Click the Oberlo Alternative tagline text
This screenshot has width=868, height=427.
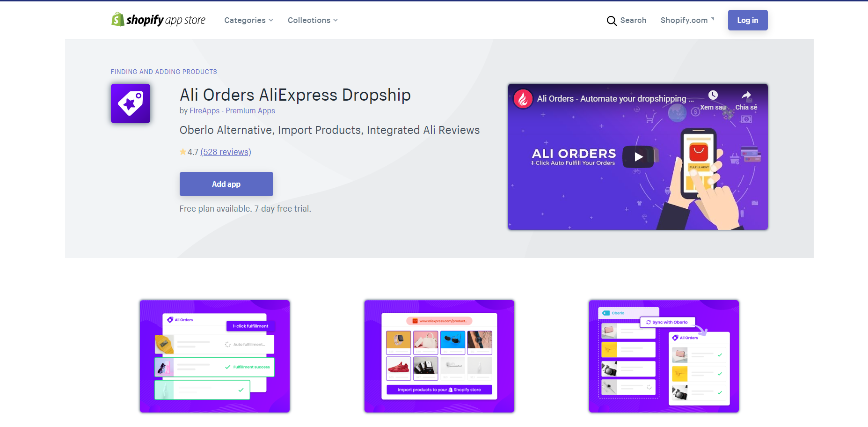(329, 130)
